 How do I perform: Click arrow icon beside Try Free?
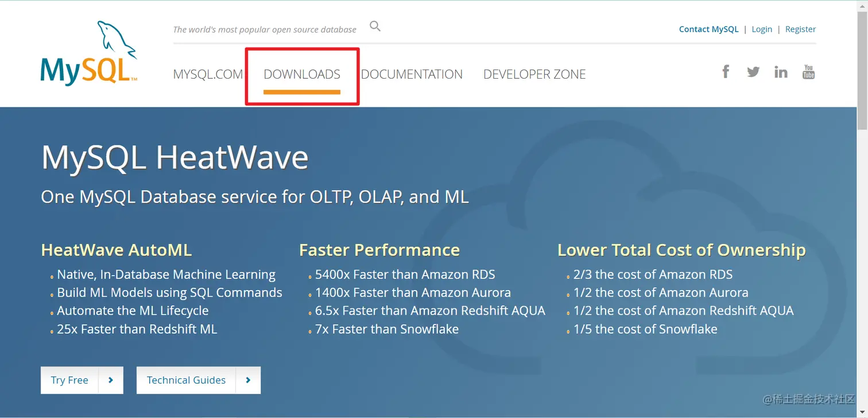111,380
